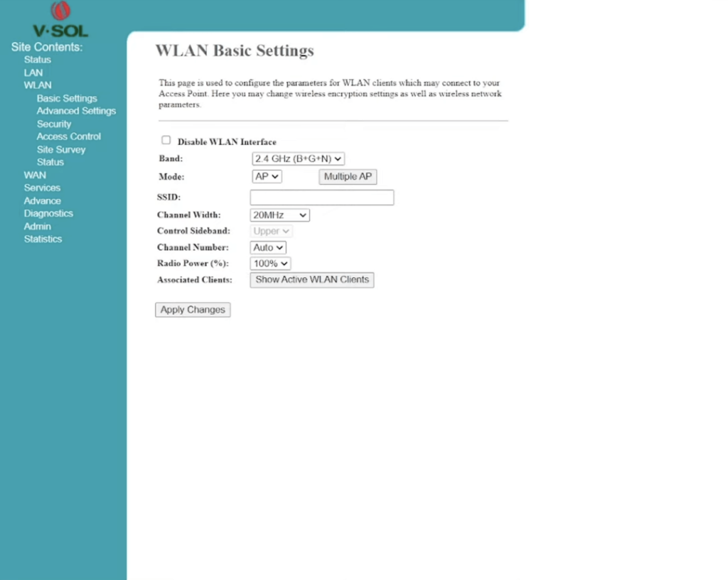
Task: Open the Diagnostics section
Action: [48, 213]
